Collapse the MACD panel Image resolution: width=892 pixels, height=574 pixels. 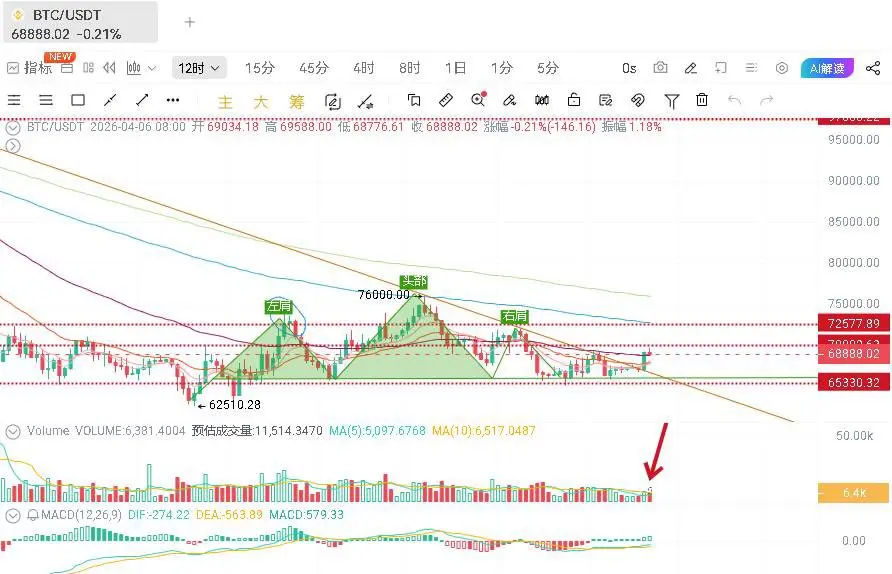pos(13,516)
